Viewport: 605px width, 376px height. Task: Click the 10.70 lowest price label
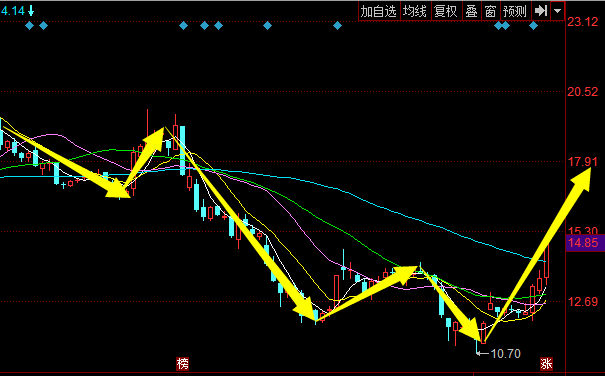(x=505, y=354)
